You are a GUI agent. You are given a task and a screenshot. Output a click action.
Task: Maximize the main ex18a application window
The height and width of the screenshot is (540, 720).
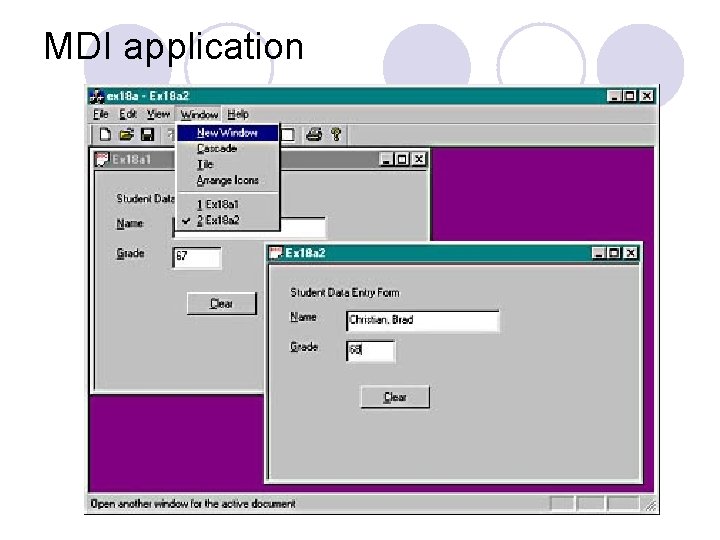click(x=630, y=96)
